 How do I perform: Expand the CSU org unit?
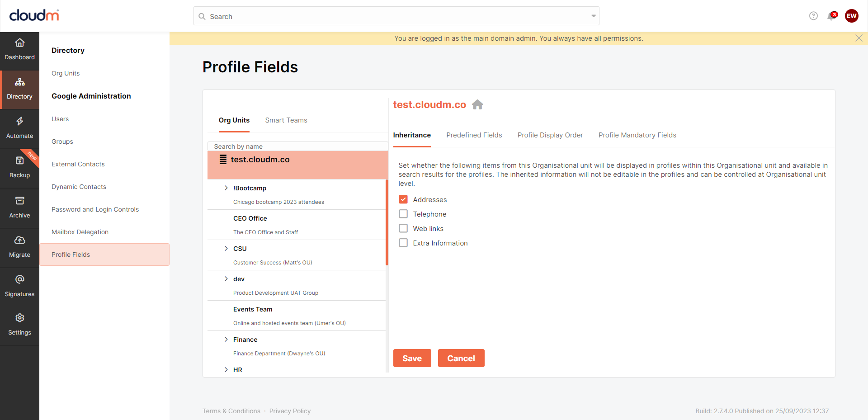[226, 249]
